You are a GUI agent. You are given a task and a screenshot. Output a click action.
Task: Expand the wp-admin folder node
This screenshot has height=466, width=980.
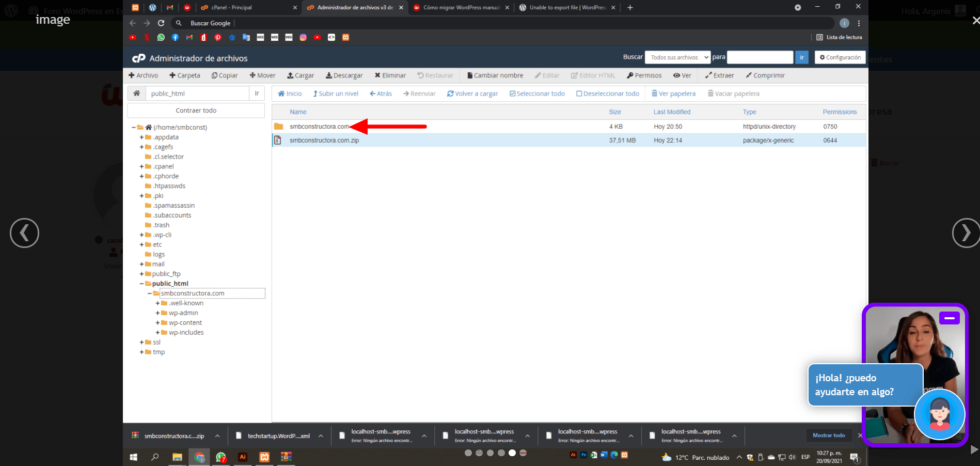158,313
